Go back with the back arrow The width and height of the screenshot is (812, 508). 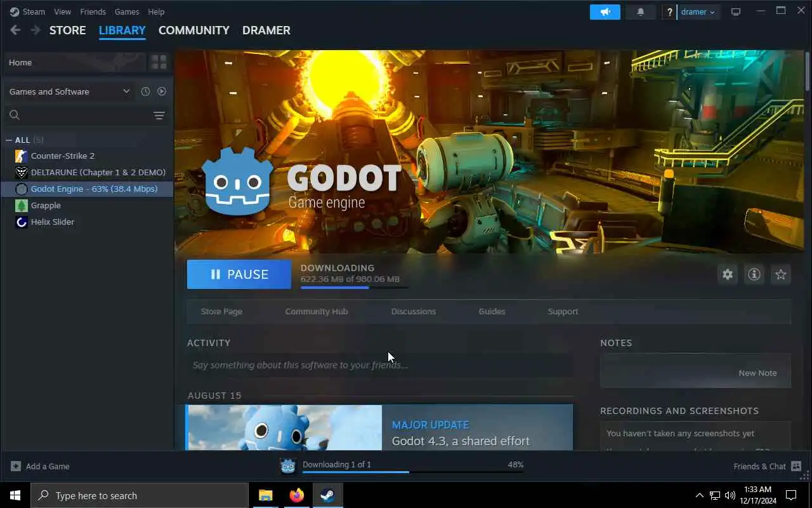point(15,30)
